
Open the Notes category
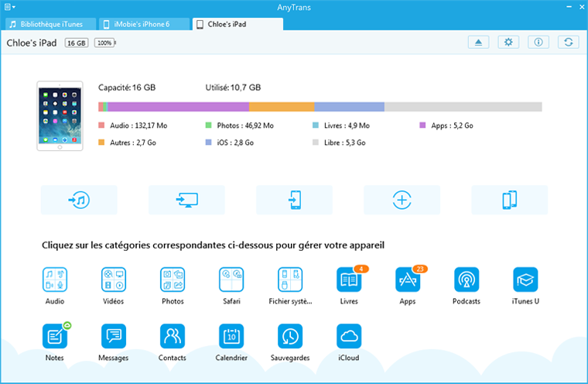pos(55,336)
